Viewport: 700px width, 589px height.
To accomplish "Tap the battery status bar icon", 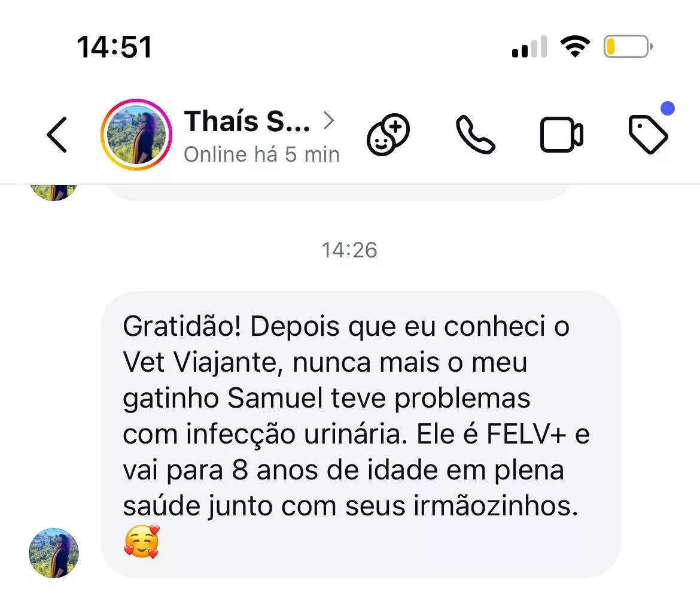I will coord(628,47).
